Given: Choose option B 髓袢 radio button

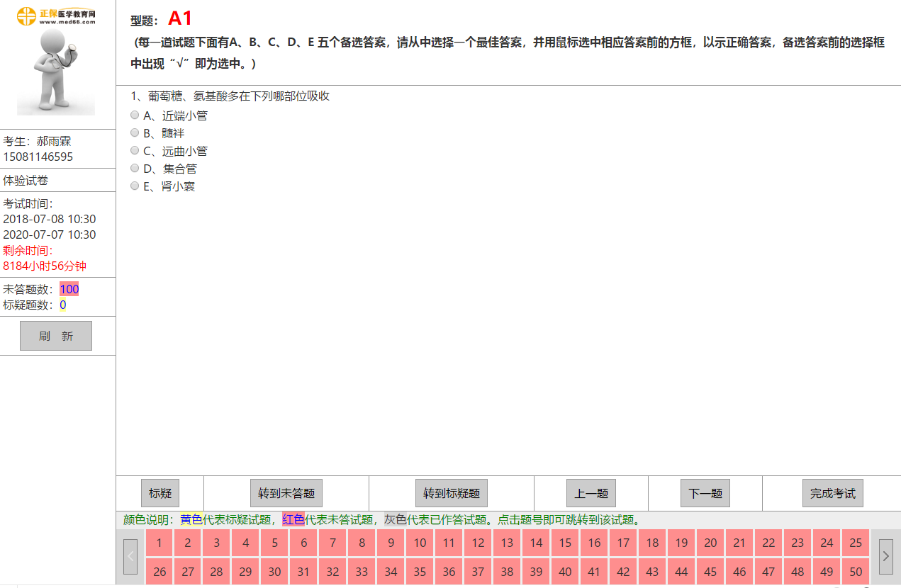Looking at the screenshot, I should tap(135, 133).
